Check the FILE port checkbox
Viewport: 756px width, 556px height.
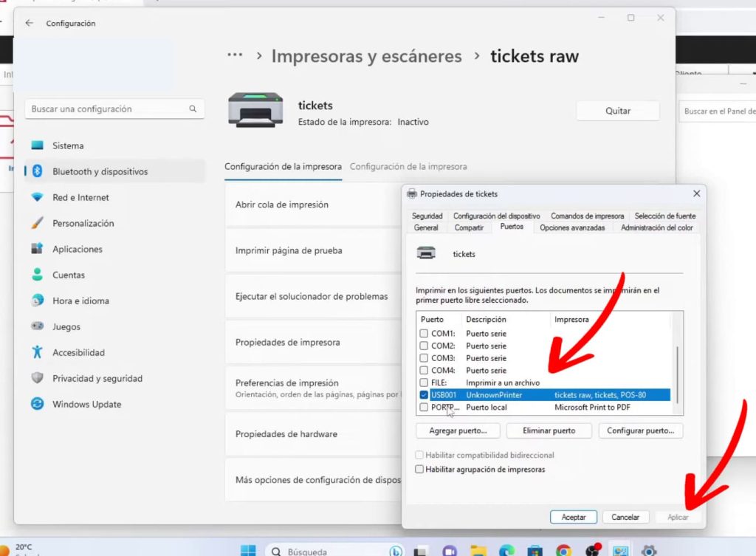coord(424,382)
